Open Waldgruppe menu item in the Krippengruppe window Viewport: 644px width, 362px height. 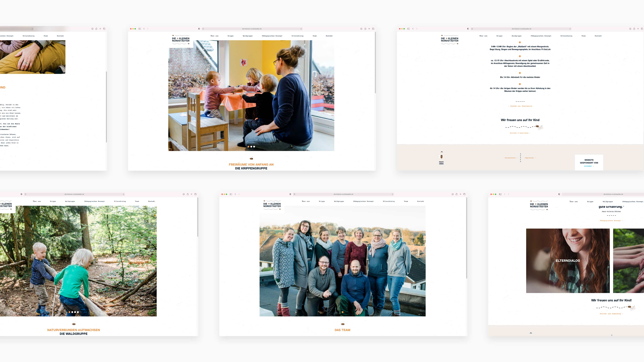(x=248, y=36)
